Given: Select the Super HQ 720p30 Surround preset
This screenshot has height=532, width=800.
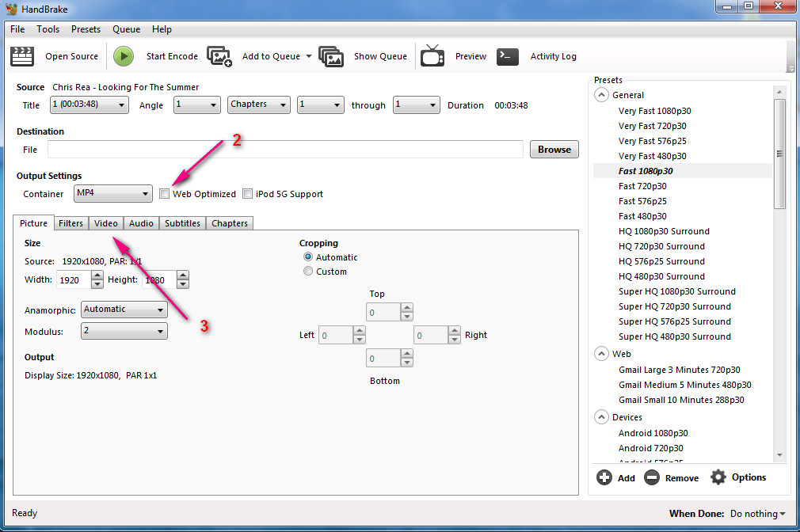Looking at the screenshot, I should (x=675, y=306).
